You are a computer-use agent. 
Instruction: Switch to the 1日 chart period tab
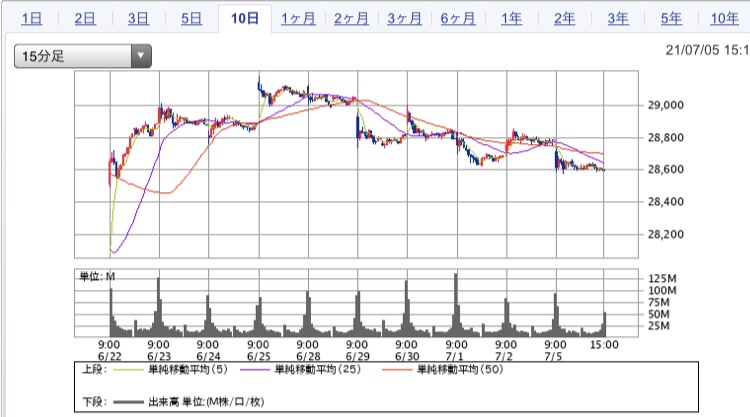[32, 19]
